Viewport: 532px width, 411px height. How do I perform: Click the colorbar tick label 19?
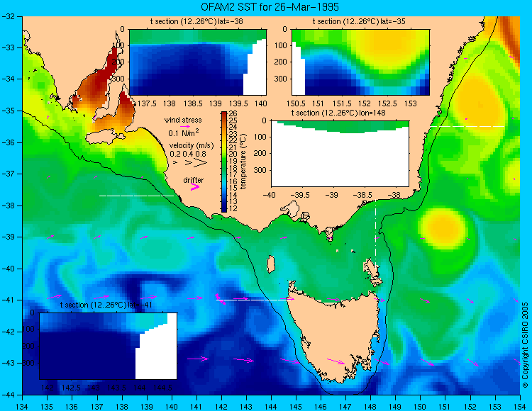point(233,161)
